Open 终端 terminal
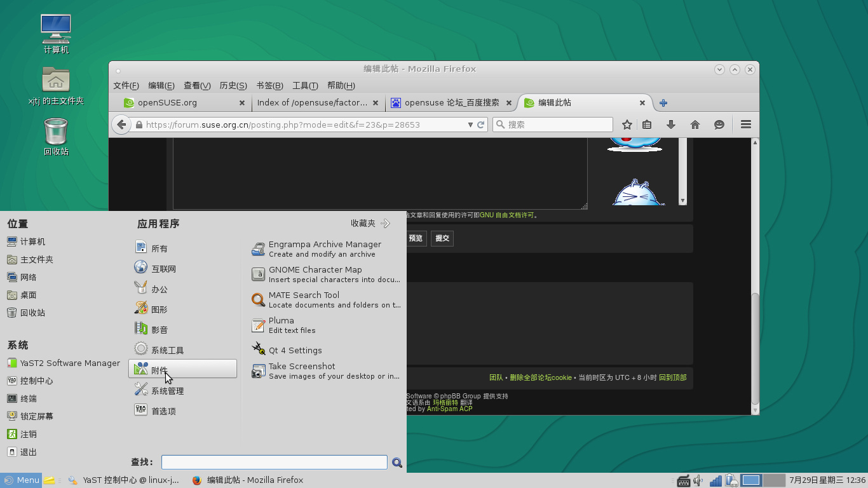Screen dimensions: 868x488 (x=22, y=398)
